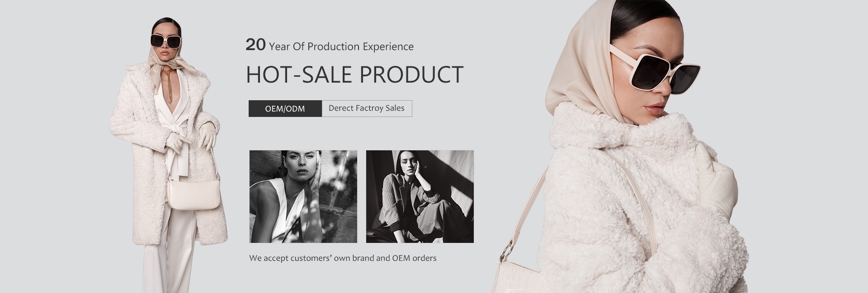Click the HOT-SALE PRODUCT heading
This screenshot has height=293, width=868.
(355, 74)
